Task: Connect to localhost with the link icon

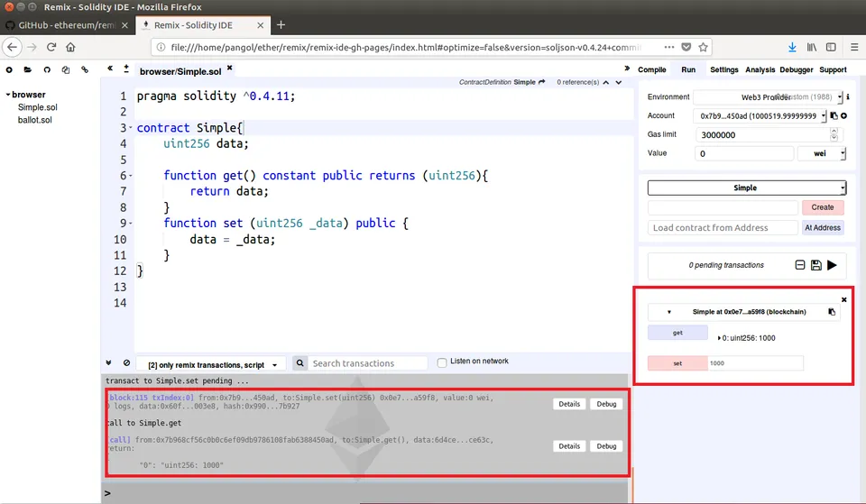Action: tap(85, 69)
